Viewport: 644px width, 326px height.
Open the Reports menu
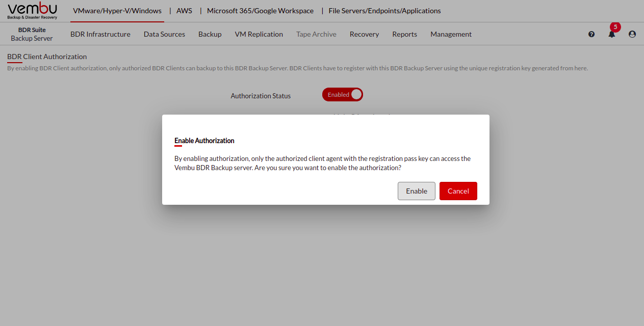(405, 34)
